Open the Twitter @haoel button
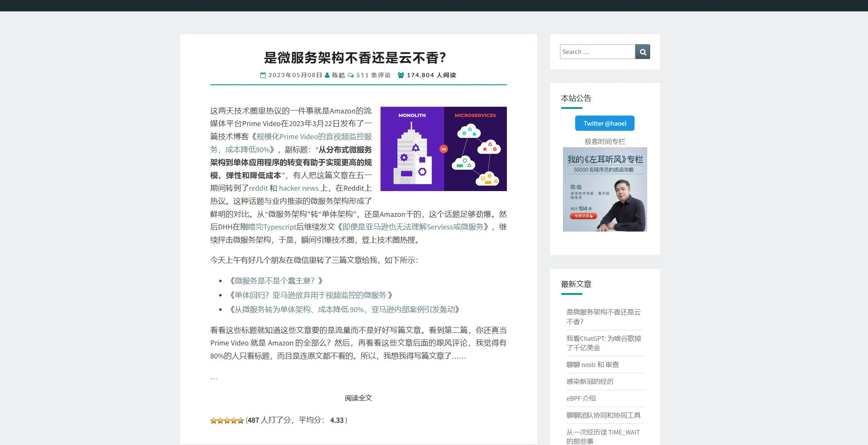The height and width of the screenshot is (445, 868). (604, 124)
